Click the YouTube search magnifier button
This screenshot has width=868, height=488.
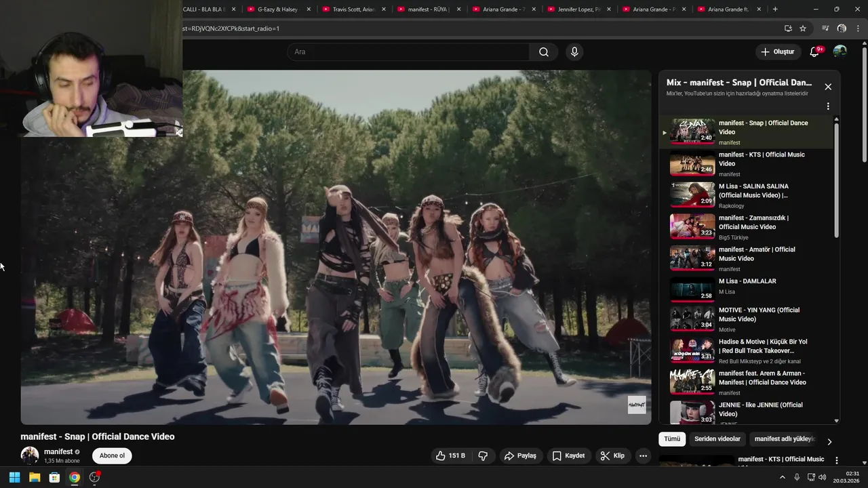coord(544,52)
